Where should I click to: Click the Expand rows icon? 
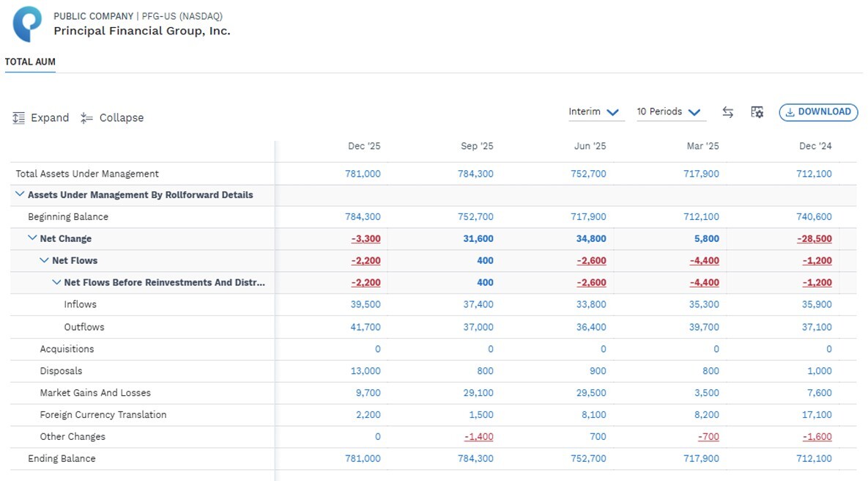18,118
